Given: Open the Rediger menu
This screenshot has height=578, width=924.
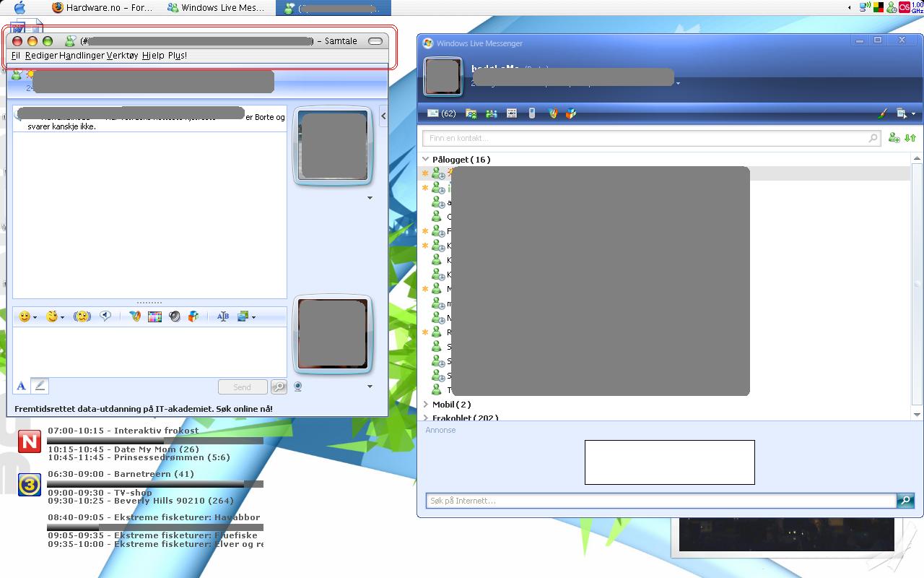Looking at the screenshot, I should (41, 56).
